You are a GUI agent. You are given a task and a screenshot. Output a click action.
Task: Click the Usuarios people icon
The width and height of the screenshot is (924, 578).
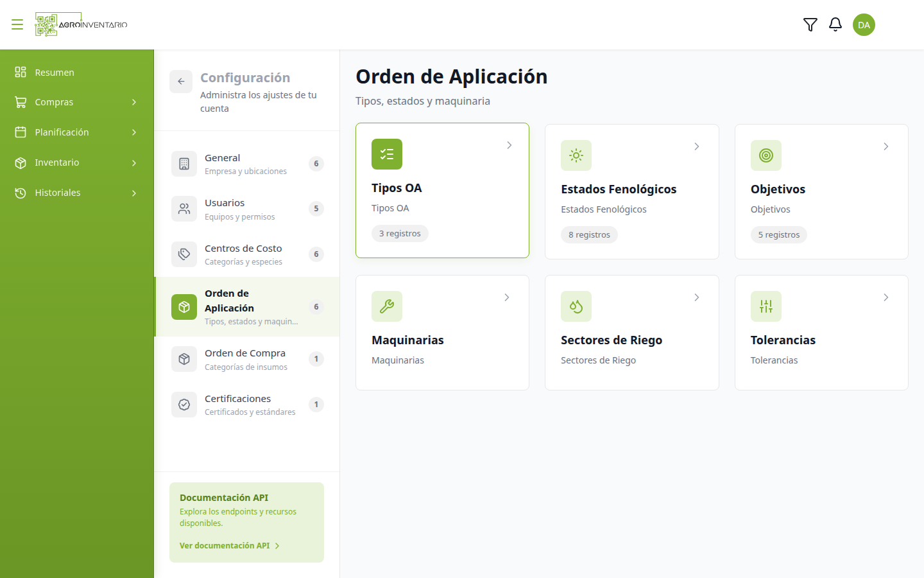point(184,209)
